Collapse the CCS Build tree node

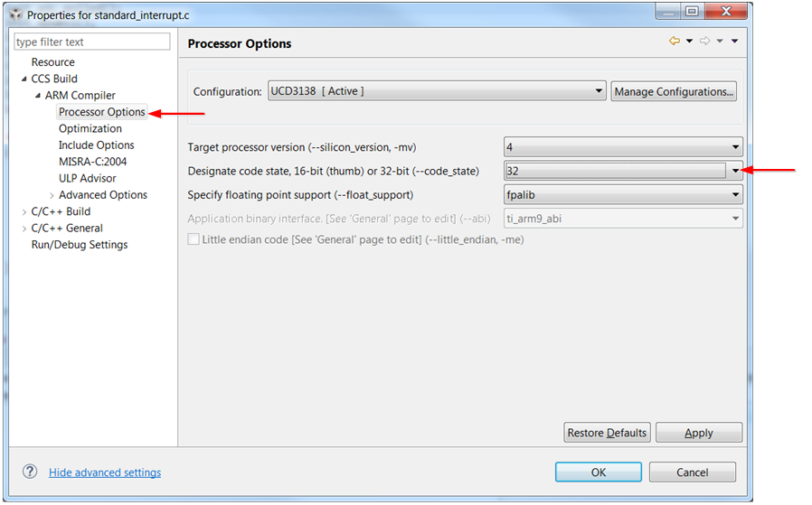[24, 79]
